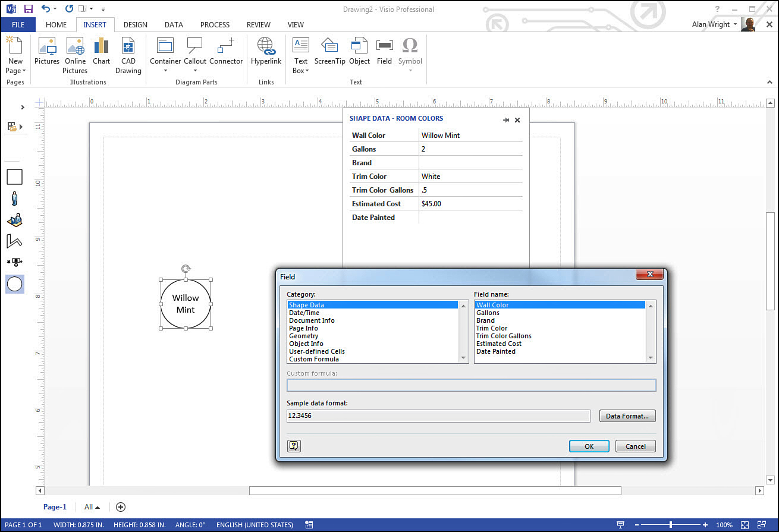779x532 pixels.
Task: Adjust the zoom slider
Action: (x=671, y=525)
